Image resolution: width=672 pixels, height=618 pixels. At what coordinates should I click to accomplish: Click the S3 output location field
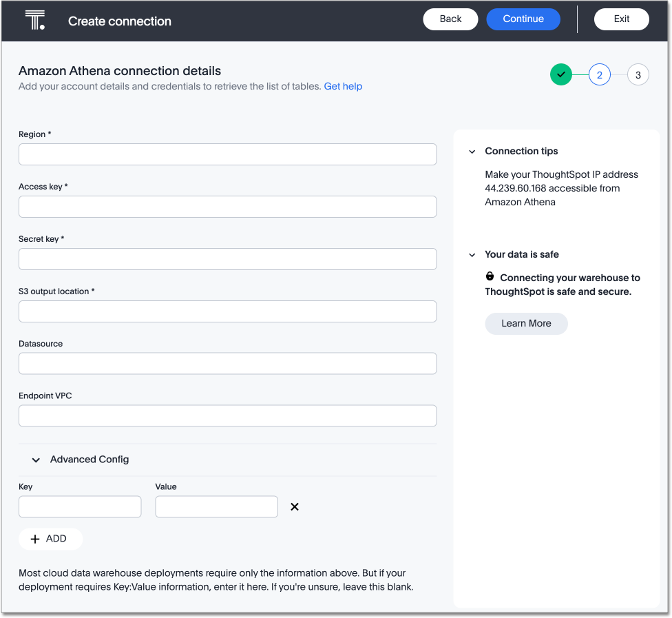(x=227, y=311)
